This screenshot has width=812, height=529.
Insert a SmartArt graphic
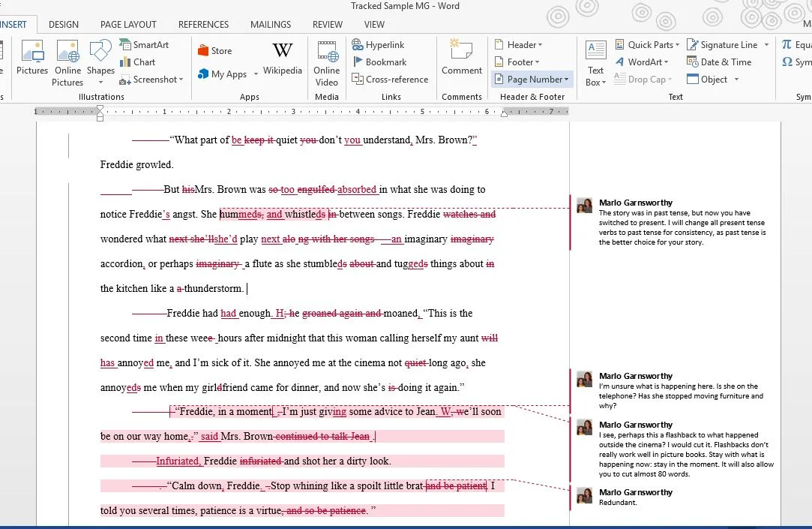[x=144, y=44]
